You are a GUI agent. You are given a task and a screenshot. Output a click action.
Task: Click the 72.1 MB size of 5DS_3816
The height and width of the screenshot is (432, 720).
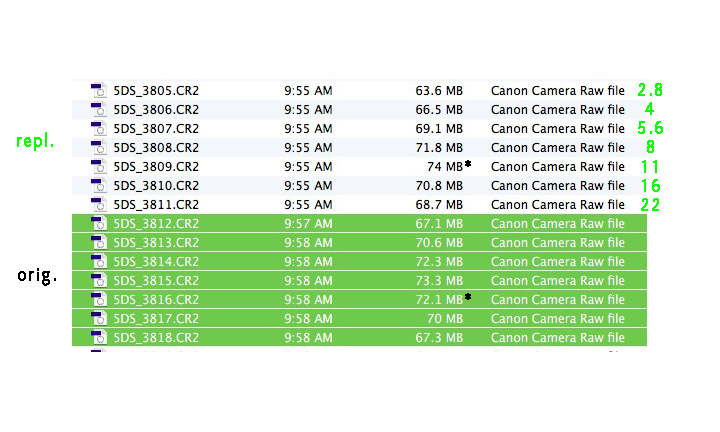pyautogui.click(x=439, y=299)
